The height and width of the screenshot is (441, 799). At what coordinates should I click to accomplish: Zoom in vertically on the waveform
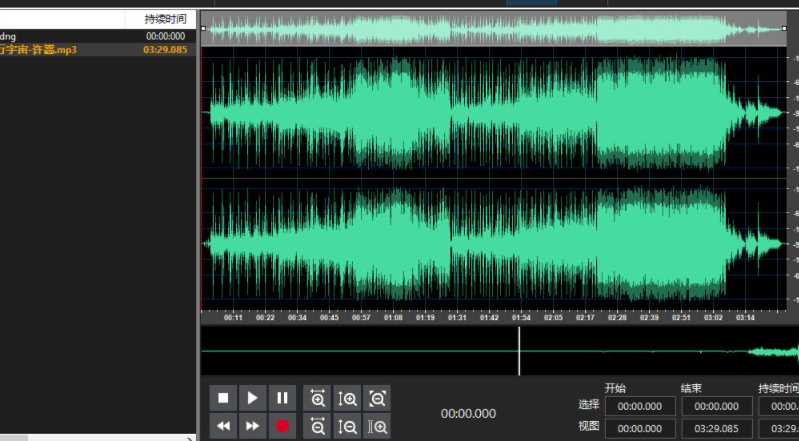(348, 398)
